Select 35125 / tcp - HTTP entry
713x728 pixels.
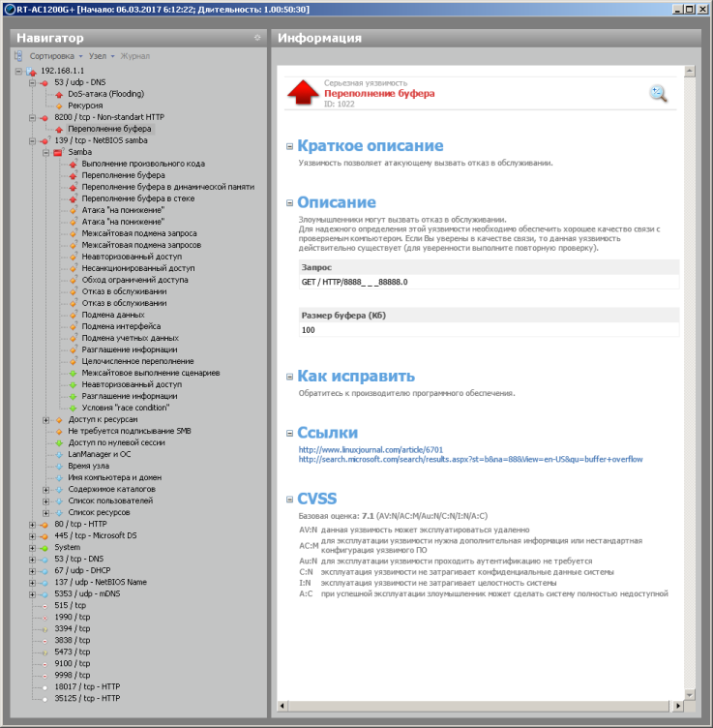87,698
